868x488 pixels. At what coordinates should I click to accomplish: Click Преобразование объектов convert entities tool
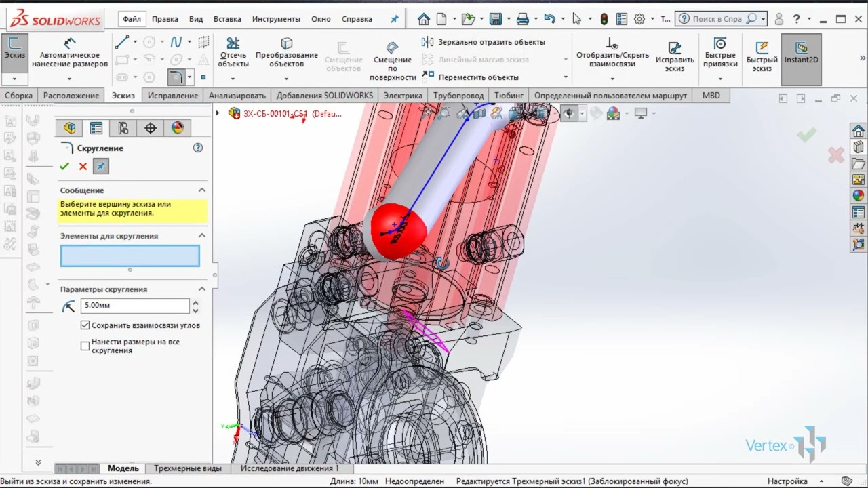pyautogui.click(x=286, y=53)
